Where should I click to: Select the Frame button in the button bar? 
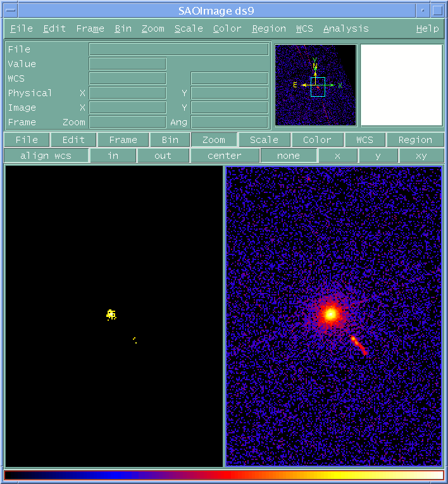(123, 140)
